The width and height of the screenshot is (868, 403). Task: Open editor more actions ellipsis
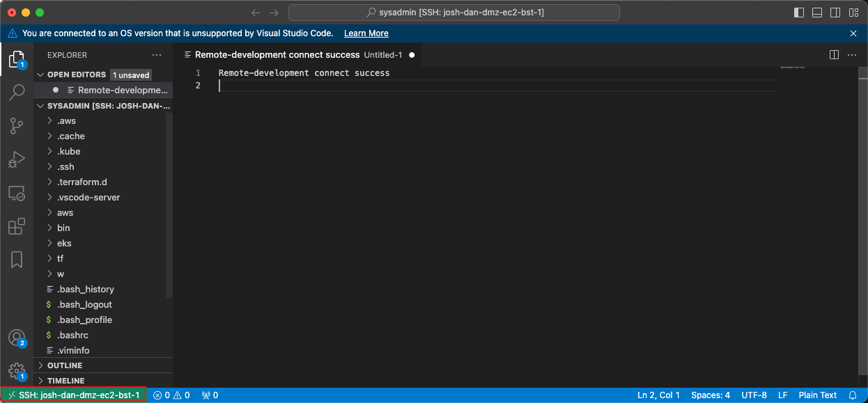tap(852, 54)
